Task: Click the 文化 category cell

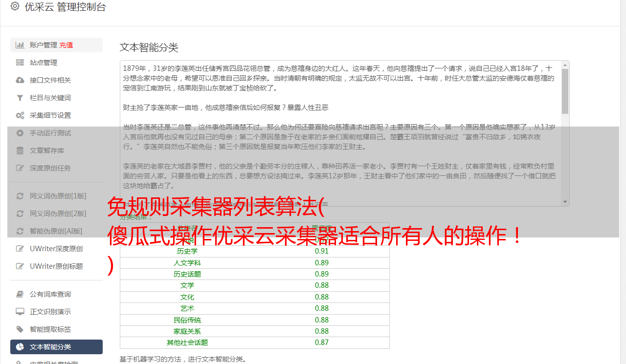Action: 187,297
